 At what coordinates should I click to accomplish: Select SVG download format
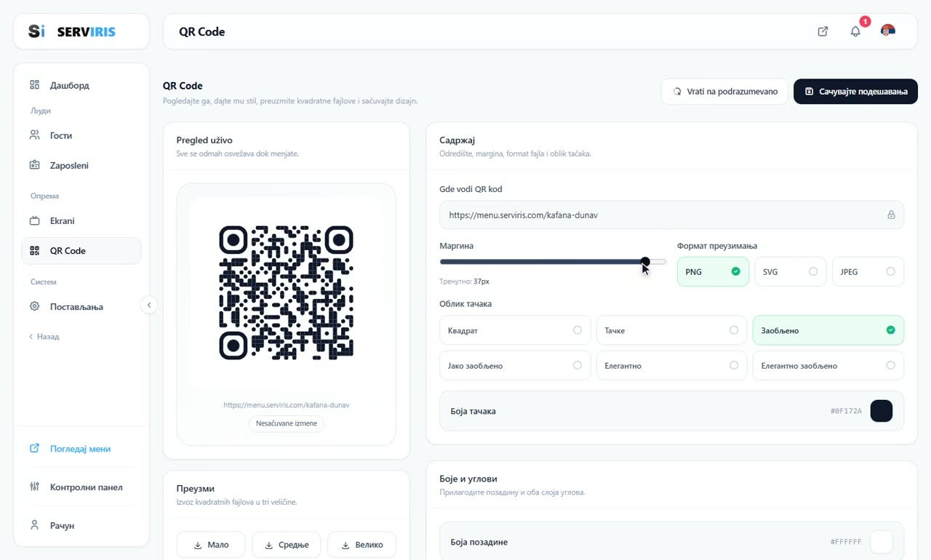790,271
